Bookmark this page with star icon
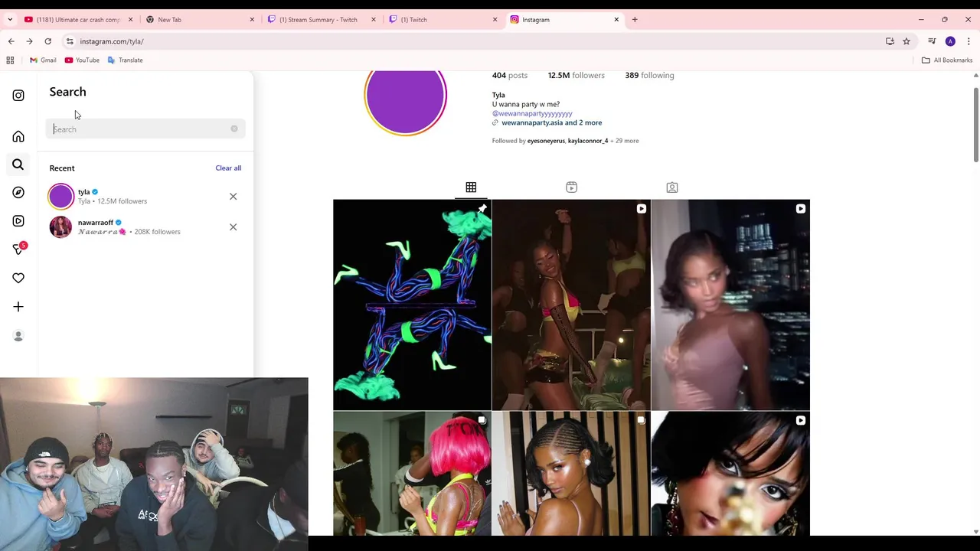Viewport: 980px width, 551px height. click(x=906, y=41)
